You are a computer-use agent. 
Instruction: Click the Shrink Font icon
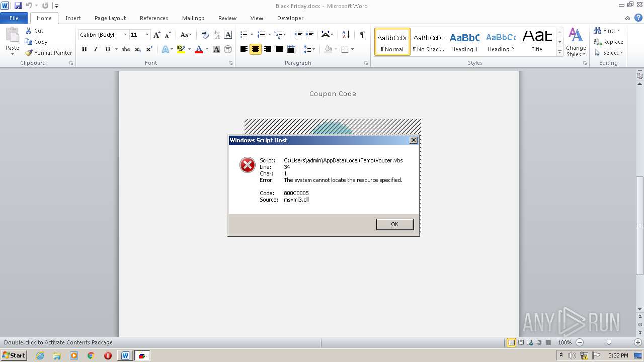coord(168,35)
